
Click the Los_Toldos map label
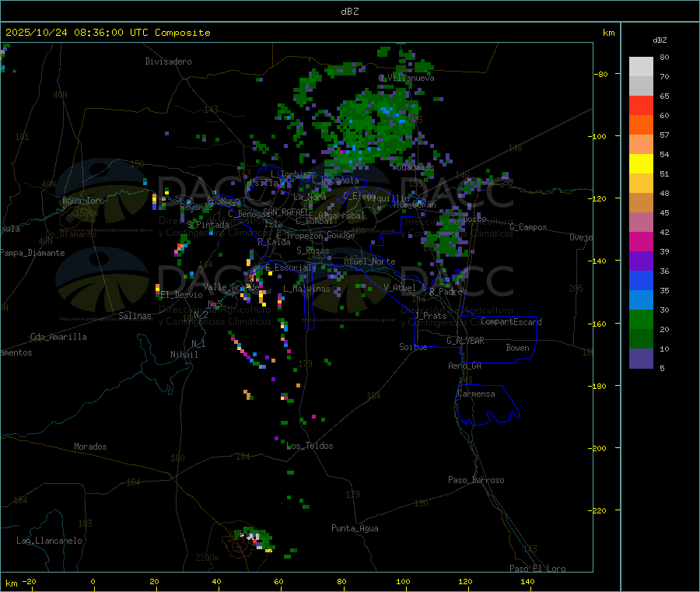[310, 446]
